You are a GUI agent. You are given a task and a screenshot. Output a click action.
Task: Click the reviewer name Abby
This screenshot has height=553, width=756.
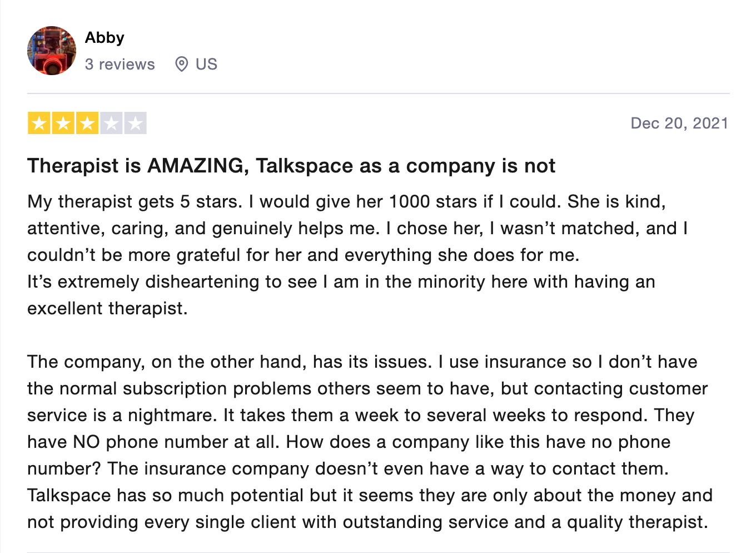[105, 38]
